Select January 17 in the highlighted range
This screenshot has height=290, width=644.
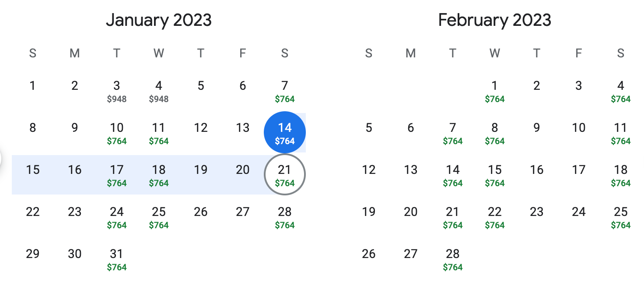click(x=116, y=175)
